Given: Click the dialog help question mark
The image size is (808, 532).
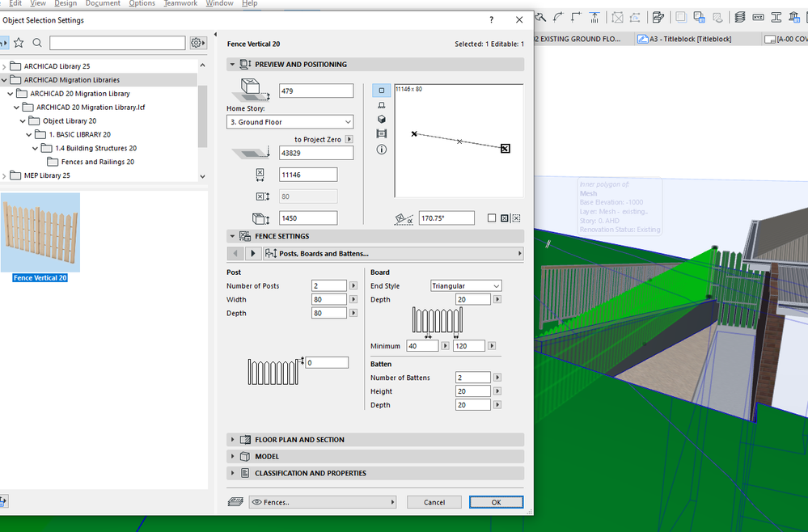Looking at the screenshot, I should pos(491,19).
